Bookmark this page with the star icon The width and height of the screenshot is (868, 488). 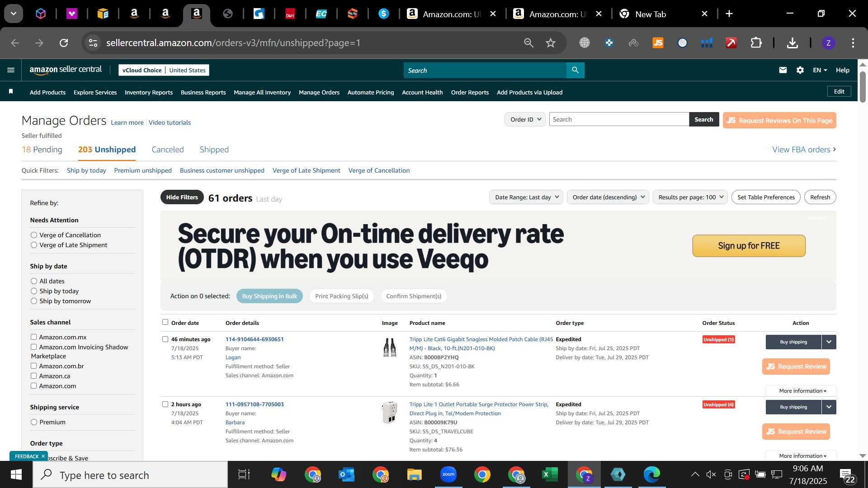pyautogui.click(x=550, y=43)
